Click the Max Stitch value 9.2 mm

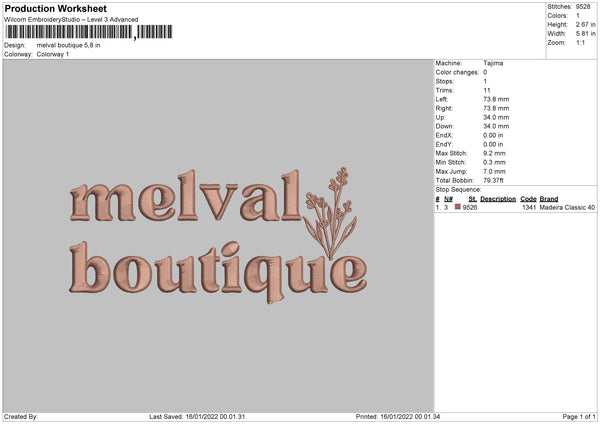tap(494, 153)
